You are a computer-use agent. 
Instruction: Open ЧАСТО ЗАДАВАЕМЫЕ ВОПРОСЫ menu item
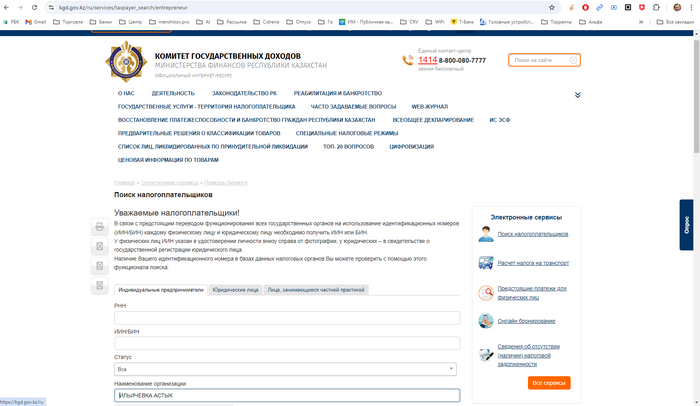353,107
